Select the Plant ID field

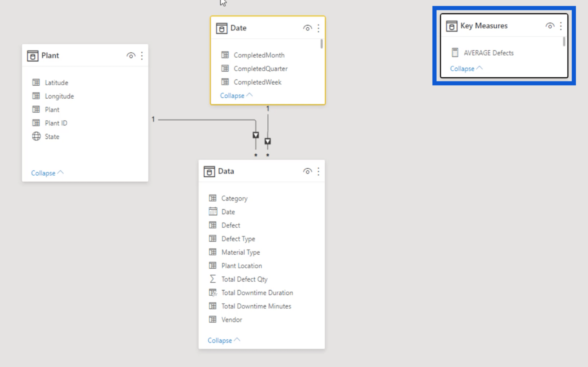[x=56, y=123]
